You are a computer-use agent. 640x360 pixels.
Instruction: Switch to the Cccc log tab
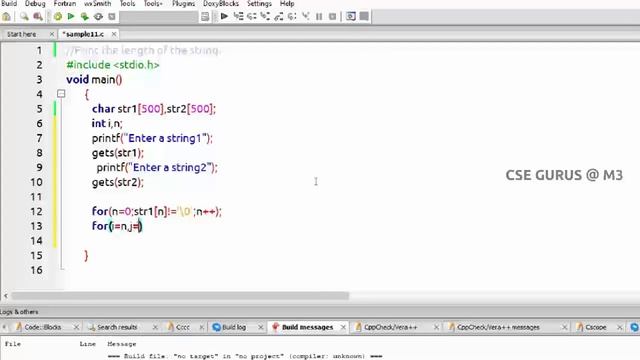[x=182, y=327]
